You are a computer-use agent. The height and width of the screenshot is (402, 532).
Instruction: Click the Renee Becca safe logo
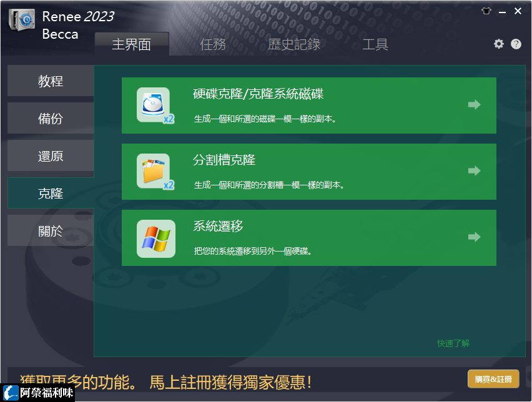pyautogui.click(x=22, y=20)
